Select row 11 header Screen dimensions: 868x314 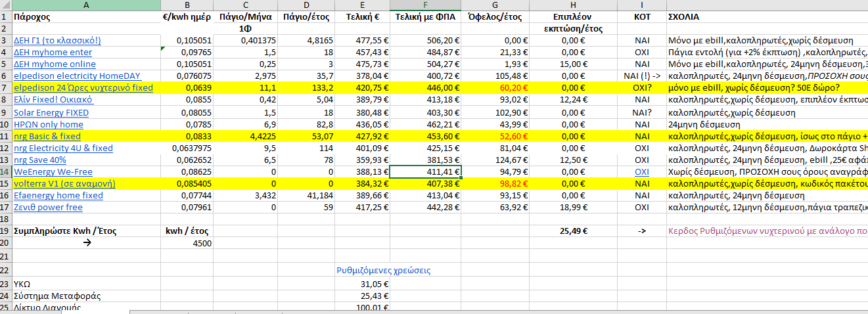tap(5, 137)
